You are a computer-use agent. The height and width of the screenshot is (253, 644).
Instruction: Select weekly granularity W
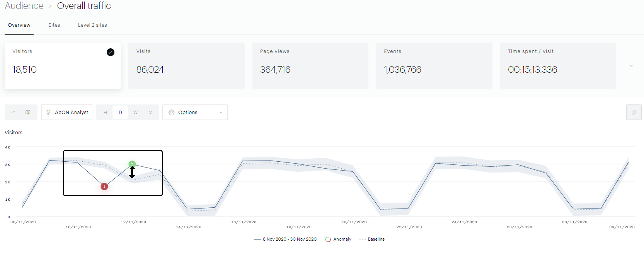tap(135, 112)
